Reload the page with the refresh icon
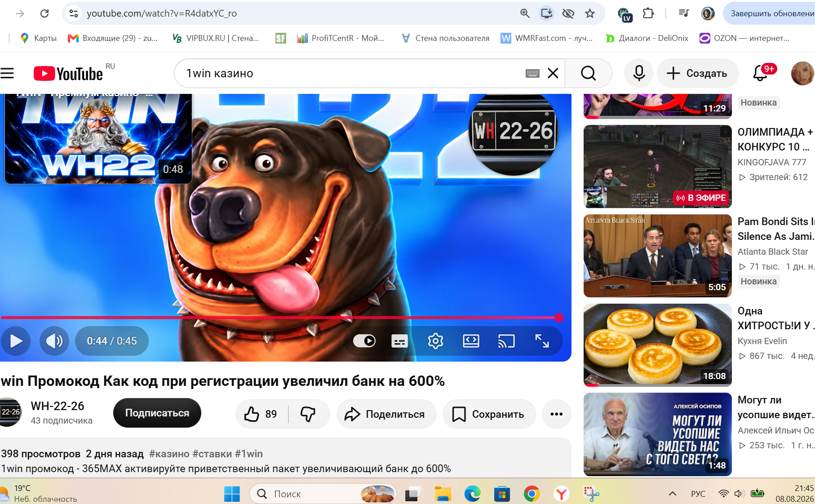 point(44,13)
